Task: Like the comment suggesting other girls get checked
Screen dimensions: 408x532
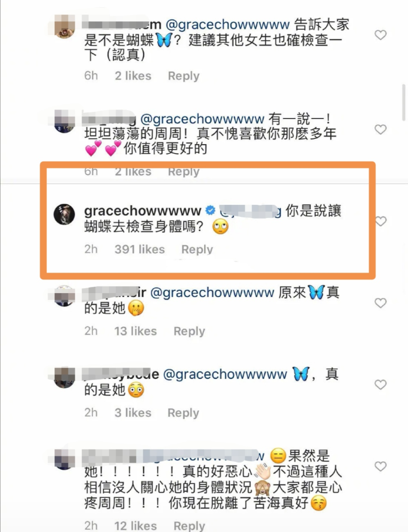Action: coord(380,35)
